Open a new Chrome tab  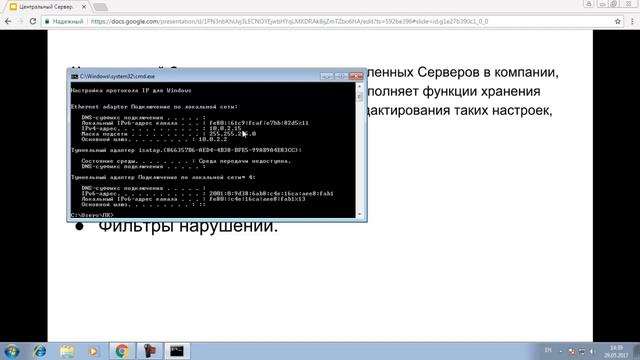click(x=100, y=7)
